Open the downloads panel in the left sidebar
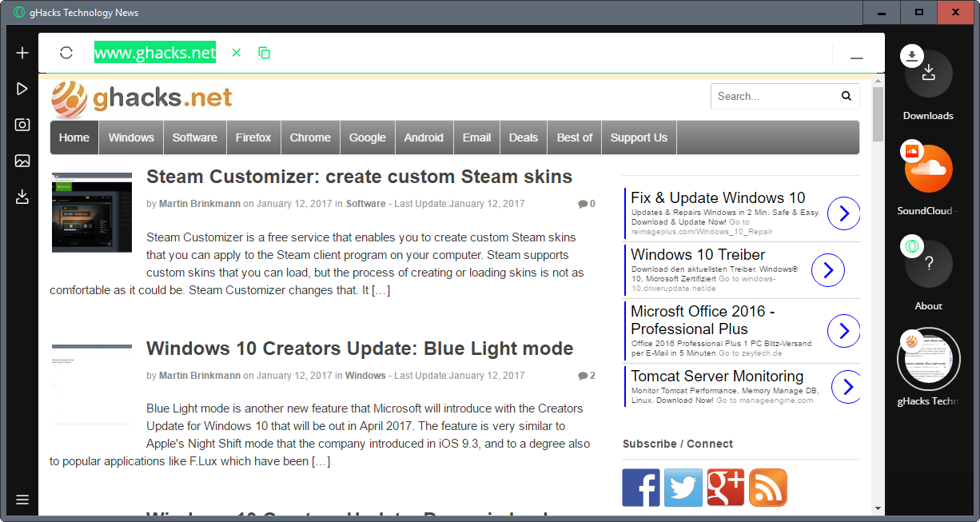The image size is (980, 522). (22, 197)
